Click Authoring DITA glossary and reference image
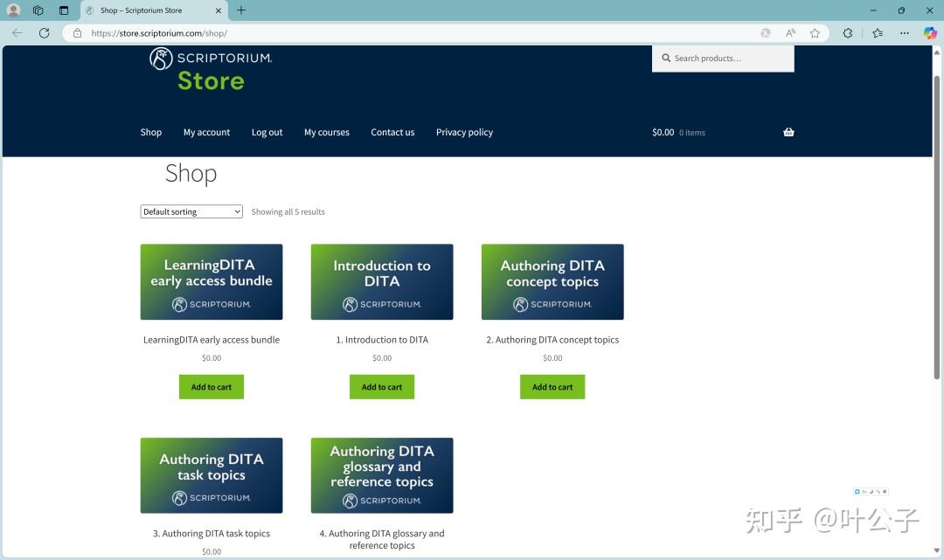Viewport: 944px width, 560px height. (382, 475)
